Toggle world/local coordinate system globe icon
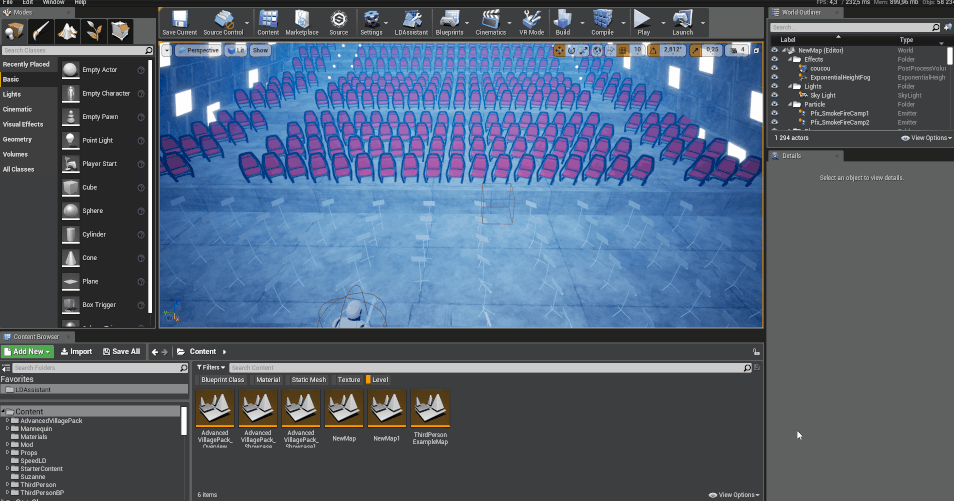Viewport: 954px width, 501px height. click(x=597, y=51)
